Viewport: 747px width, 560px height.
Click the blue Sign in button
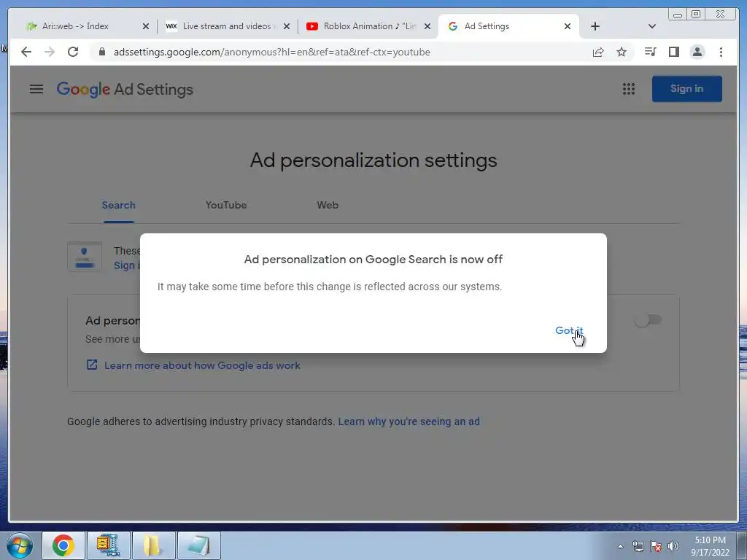point(687,88)
